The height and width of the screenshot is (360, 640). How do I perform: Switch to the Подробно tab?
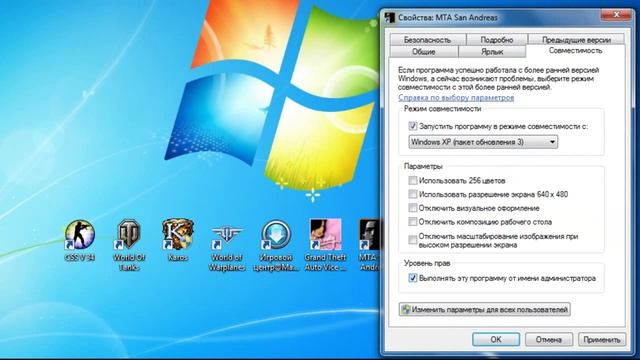497,40
